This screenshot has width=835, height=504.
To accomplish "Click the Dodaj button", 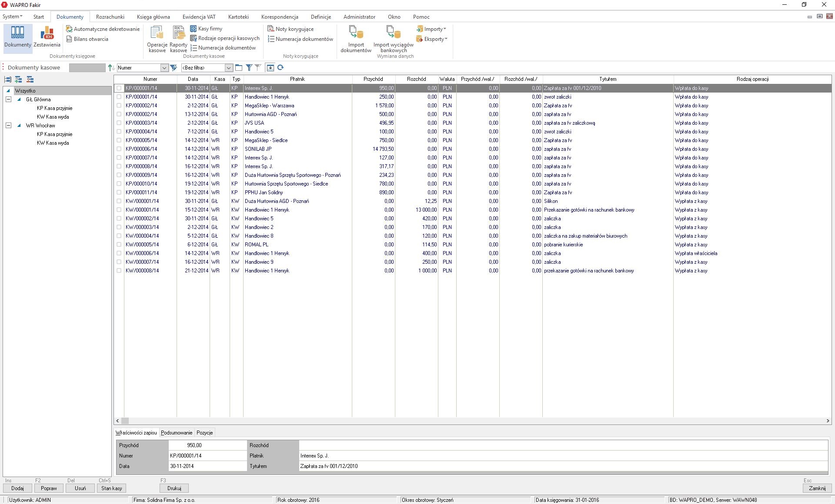I will click(17, 488).
